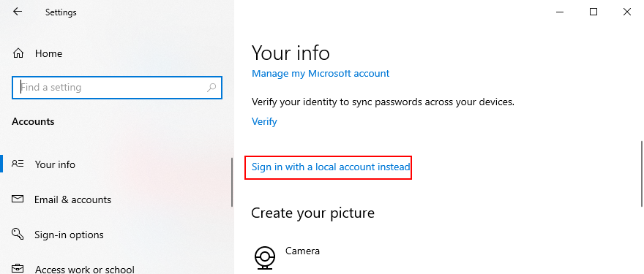Click the Verify link

(x=264, y=121)
